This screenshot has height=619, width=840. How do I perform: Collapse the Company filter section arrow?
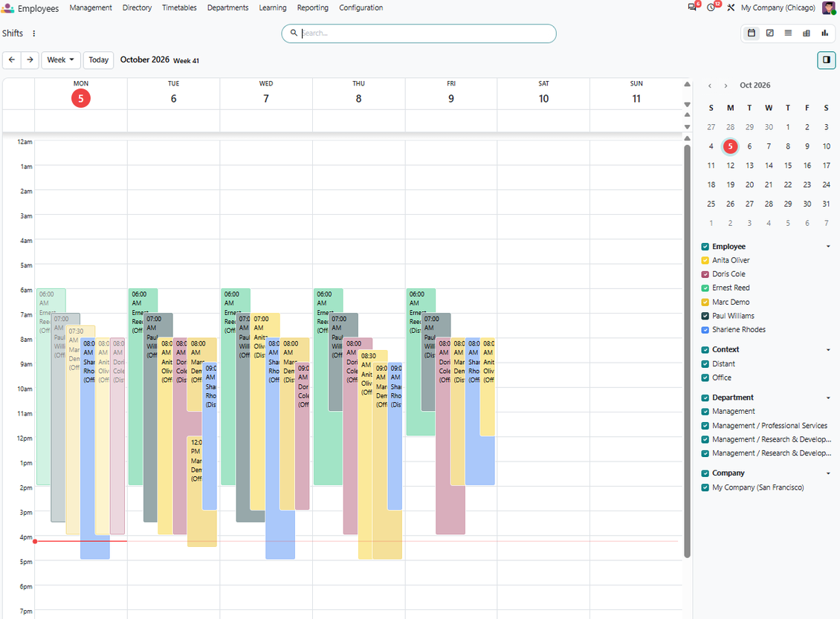(x=828, y=473)
